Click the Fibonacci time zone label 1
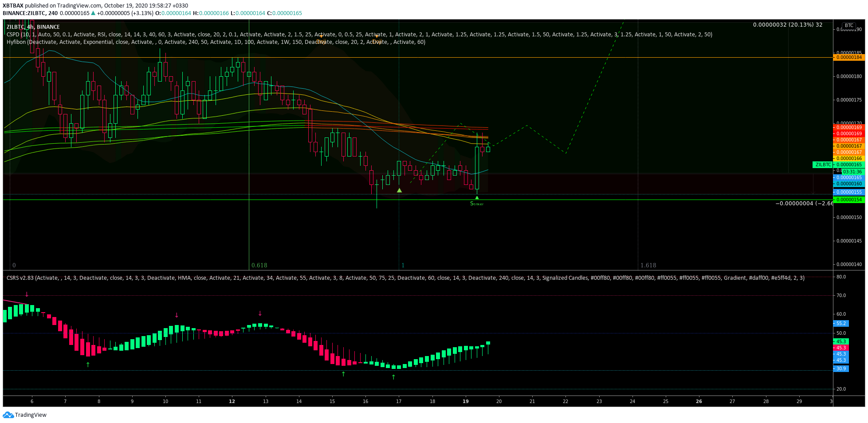868x423 pixels. [x=403, y=265]
